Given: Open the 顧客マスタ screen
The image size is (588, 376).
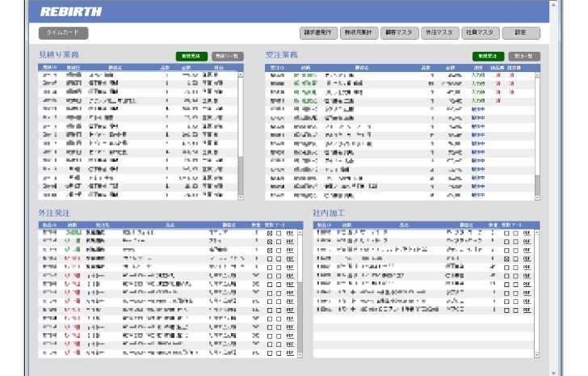Looking at the screenshot, I should (399, 33).
